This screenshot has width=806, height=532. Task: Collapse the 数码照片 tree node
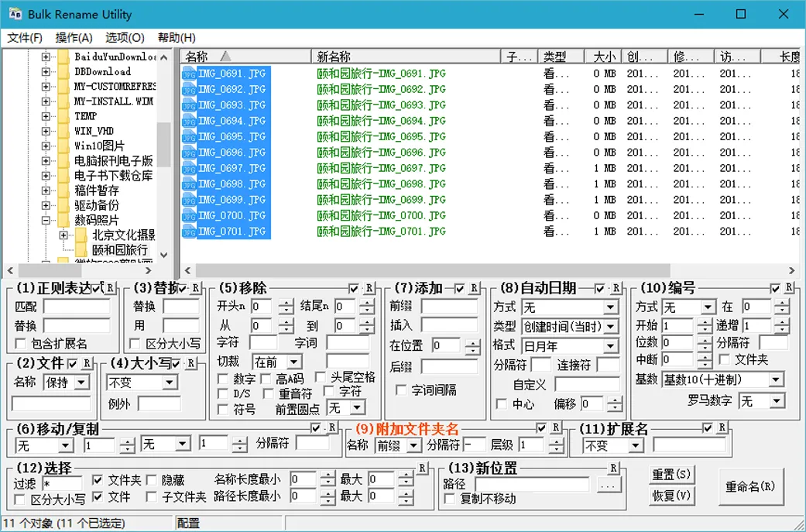[x=46, y=220]
